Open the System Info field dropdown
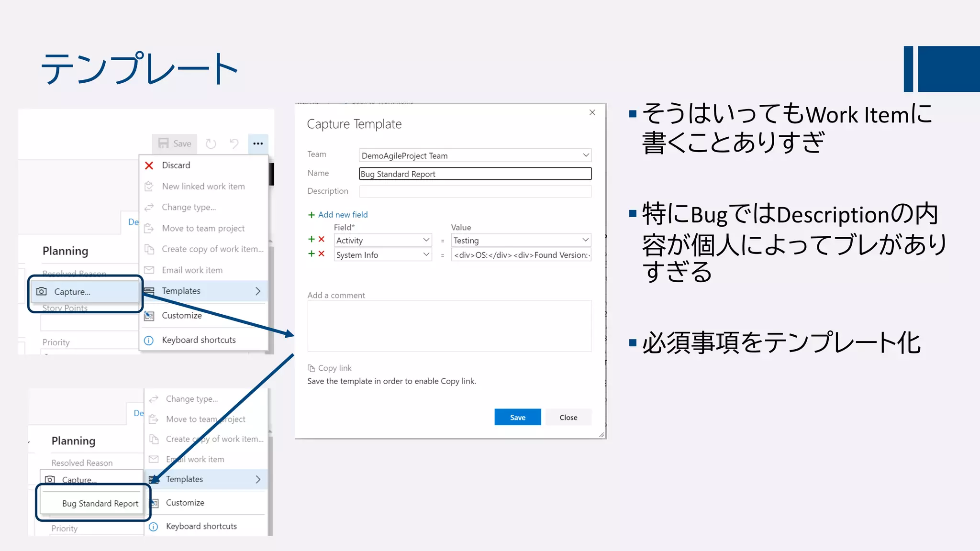The image size is (980, 551). [383, 254]
